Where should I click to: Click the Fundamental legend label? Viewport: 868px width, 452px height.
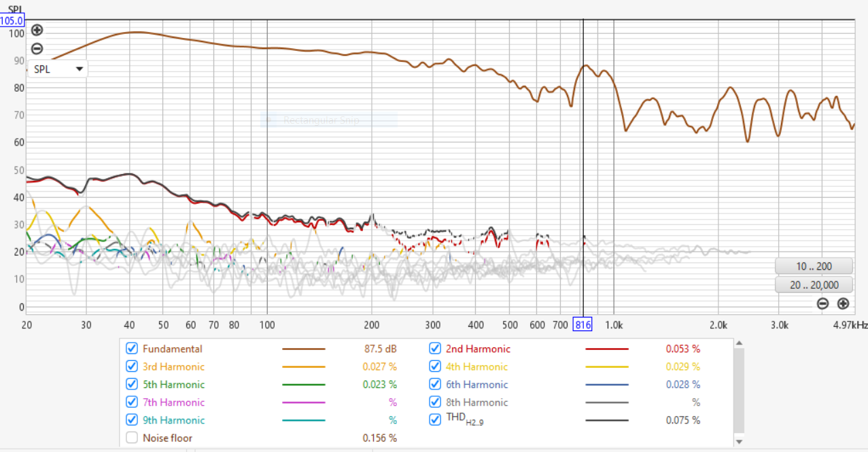172,349
